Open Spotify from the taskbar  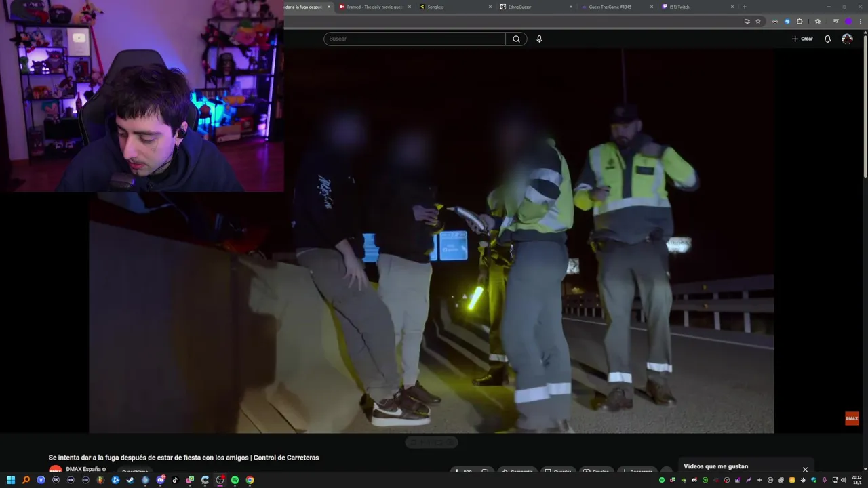(235, 480)
